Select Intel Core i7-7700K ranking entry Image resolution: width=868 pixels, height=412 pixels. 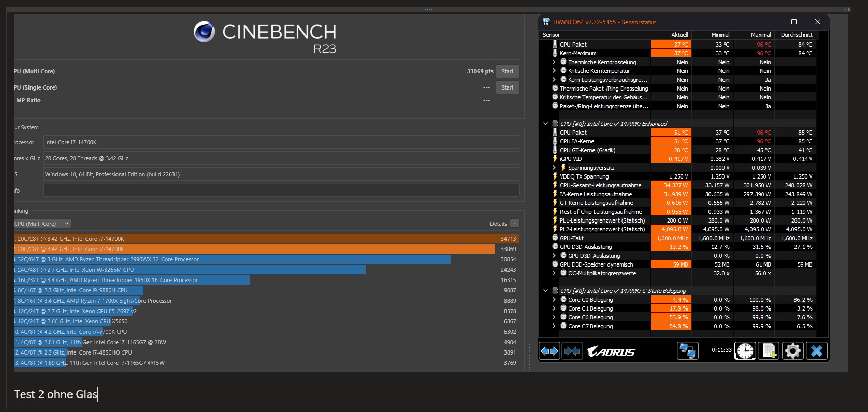click(266, 332)
